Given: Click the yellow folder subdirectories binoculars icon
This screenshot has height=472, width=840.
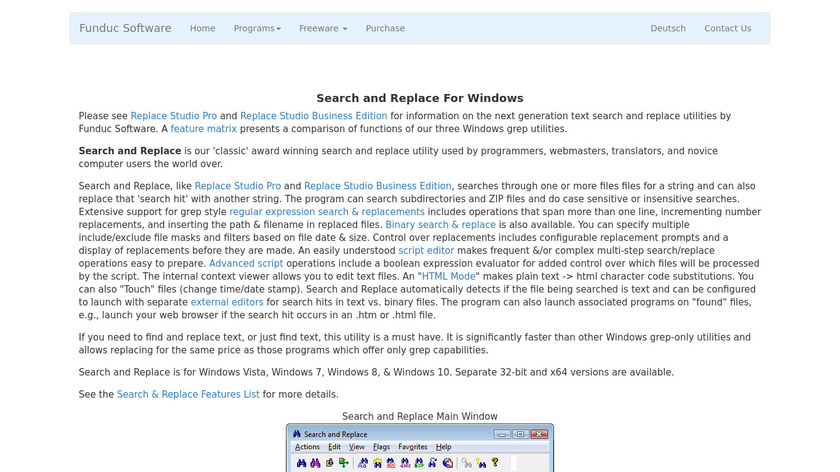Looking at the screenshot, I should 378,463.
